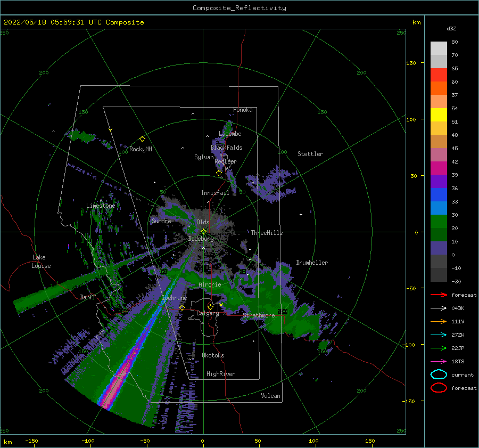Click the Composite_Reflectivity title text
479x448 pixels.
pyautogui.click(x=239, y=8)
